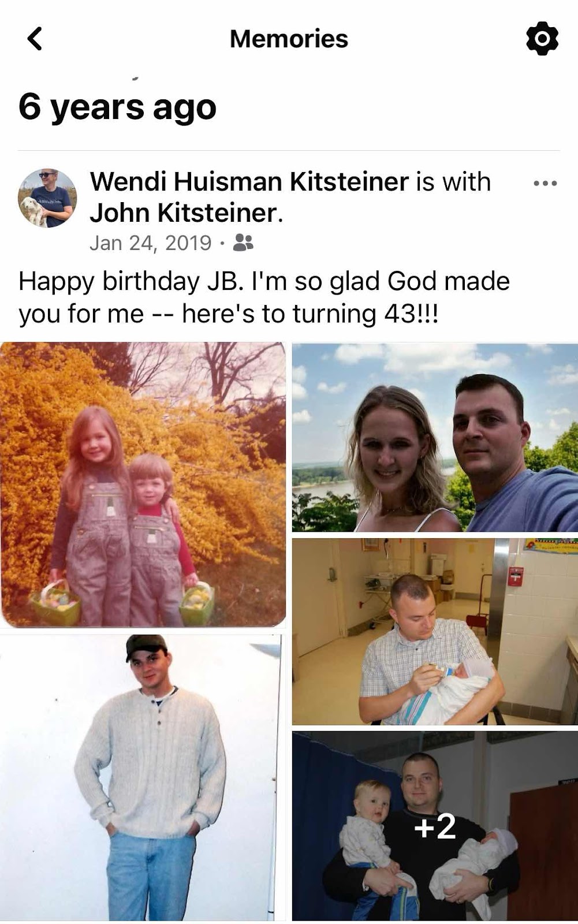Image resolution: width=578 pixels, height=924 pixels.
Task: Tap the back arrow icon
Action: (x=35, y=39)
